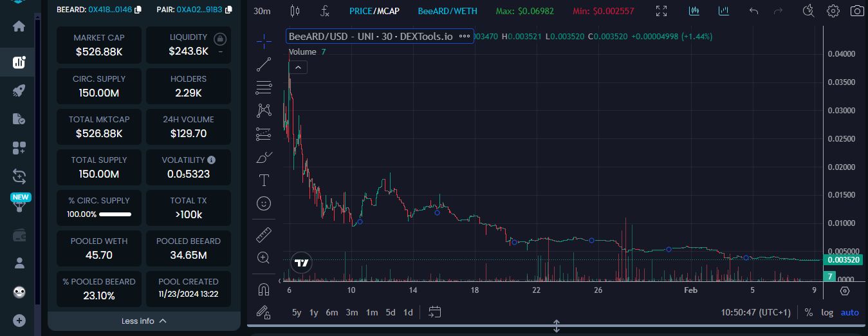Toggle percent scale on chart
This screenshot has width=868, height=336.
(x=808, y=312)
